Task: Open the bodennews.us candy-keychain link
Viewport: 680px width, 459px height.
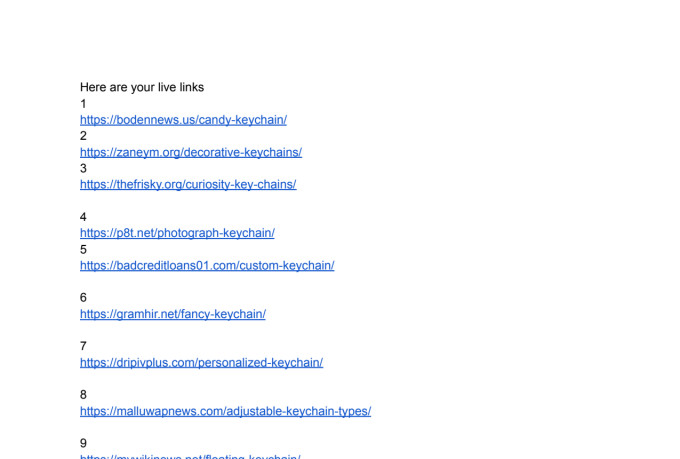Action: click(x=183, y=120)
